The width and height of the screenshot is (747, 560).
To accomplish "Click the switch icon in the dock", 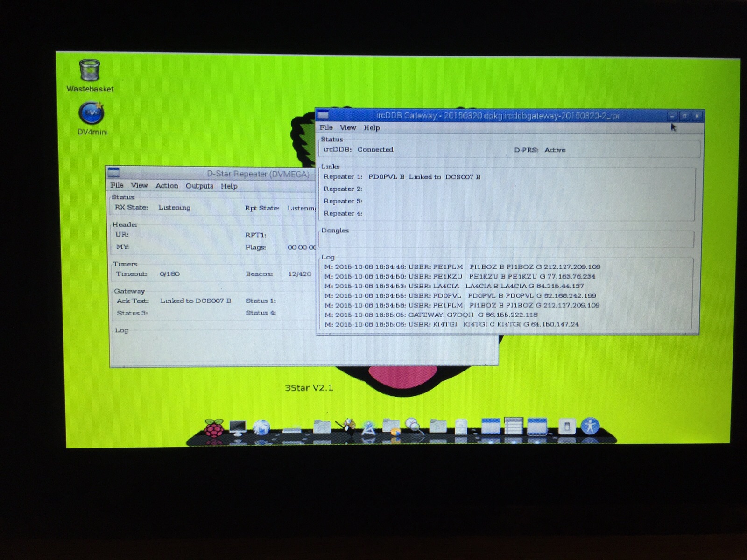I will (x=567, y=427).
